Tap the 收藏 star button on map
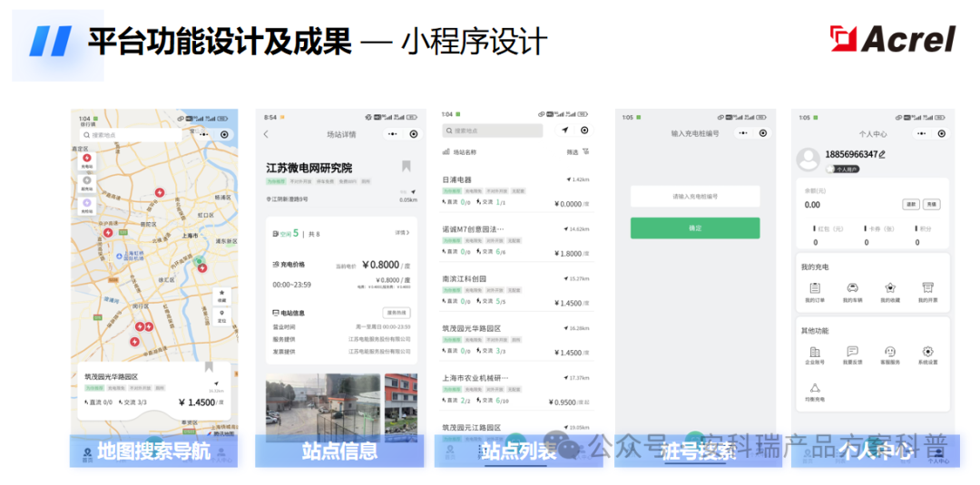Screen dimensions: 980x485 (x=221, y=296)
